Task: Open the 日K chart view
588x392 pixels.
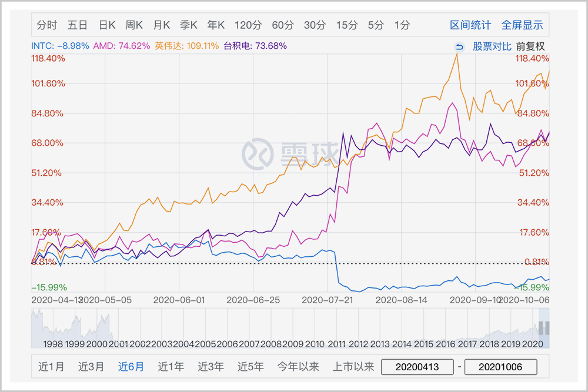Action: tap(107, 25)
